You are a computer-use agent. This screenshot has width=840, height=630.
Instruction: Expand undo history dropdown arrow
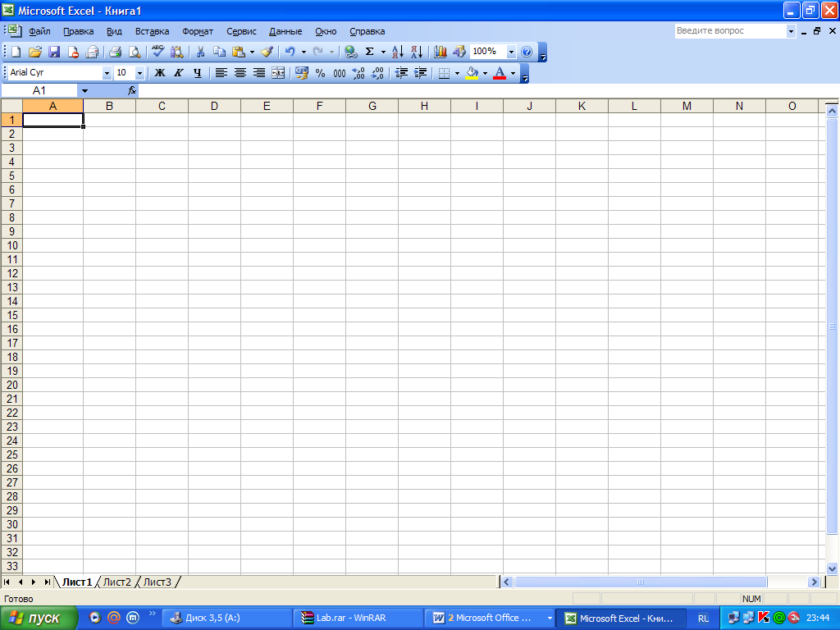tap(304, 52)
